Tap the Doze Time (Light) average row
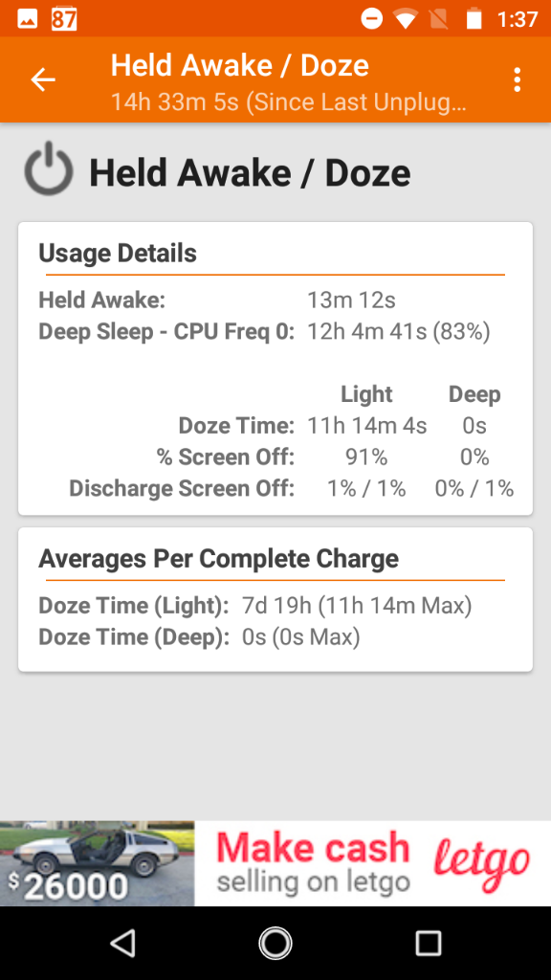This screenshot has height=980, width=551. (x=254, y=605)
